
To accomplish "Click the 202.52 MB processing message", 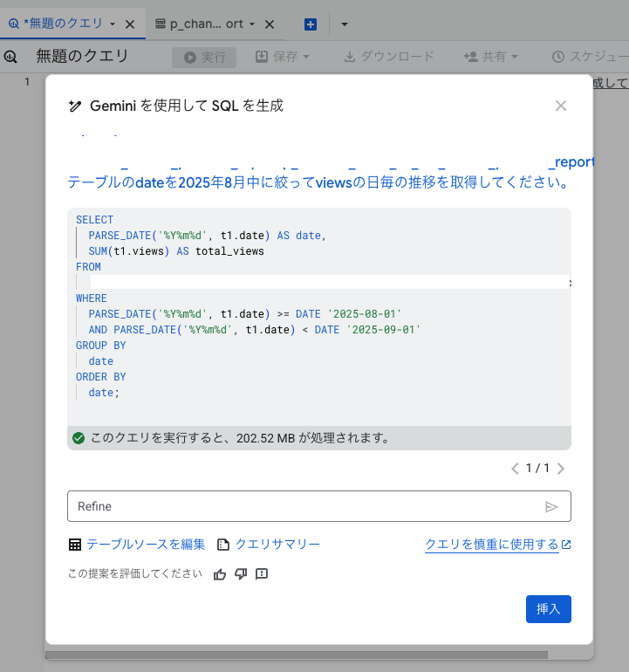I will coord(240,438).
